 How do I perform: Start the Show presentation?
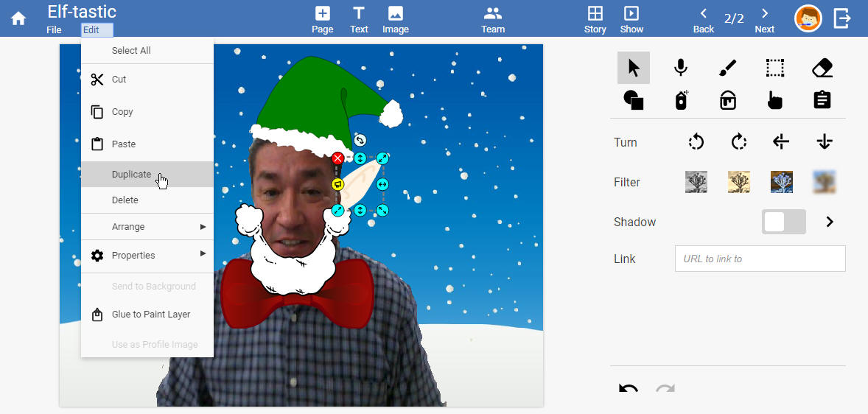[x=631, y=20]
